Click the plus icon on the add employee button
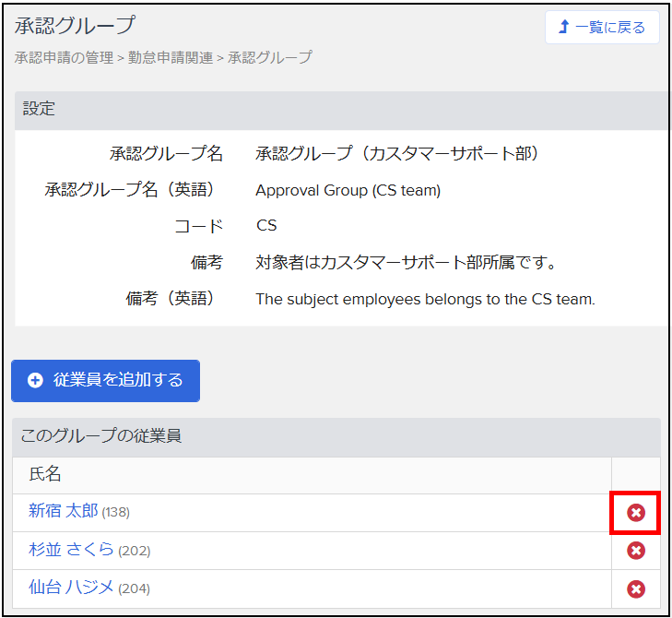Viewport: 672px width, 618px height. [35, 380]
